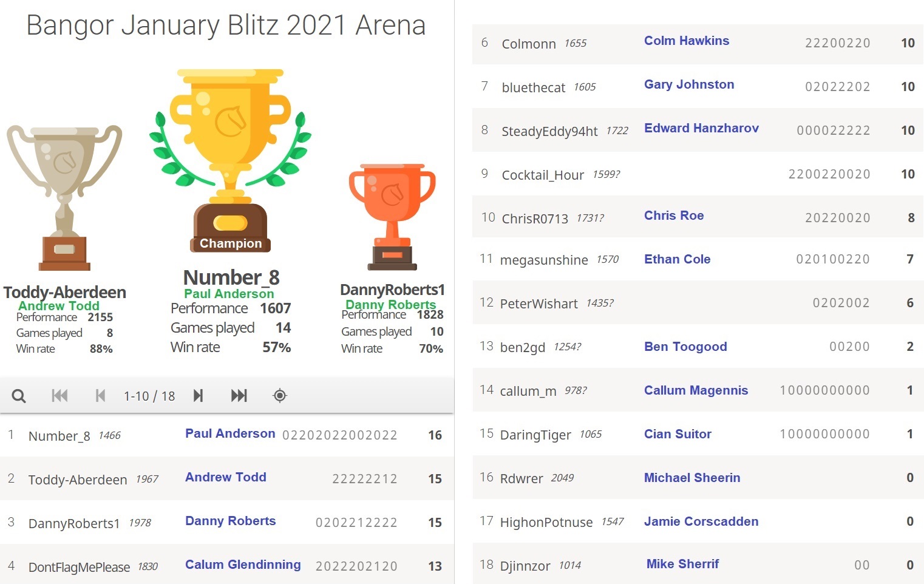Click Colm Hawkins name link
924x584 pixels.
pyautogui.click(x=687, y=41)
